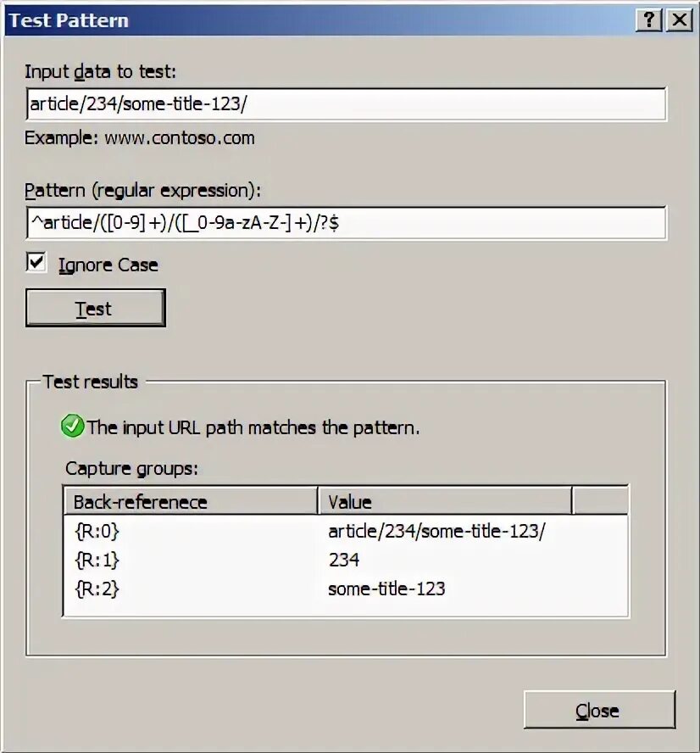The height and width of the screenshot is (753, 700).
Task: Click the Close button
Action: tap(599, 710)
